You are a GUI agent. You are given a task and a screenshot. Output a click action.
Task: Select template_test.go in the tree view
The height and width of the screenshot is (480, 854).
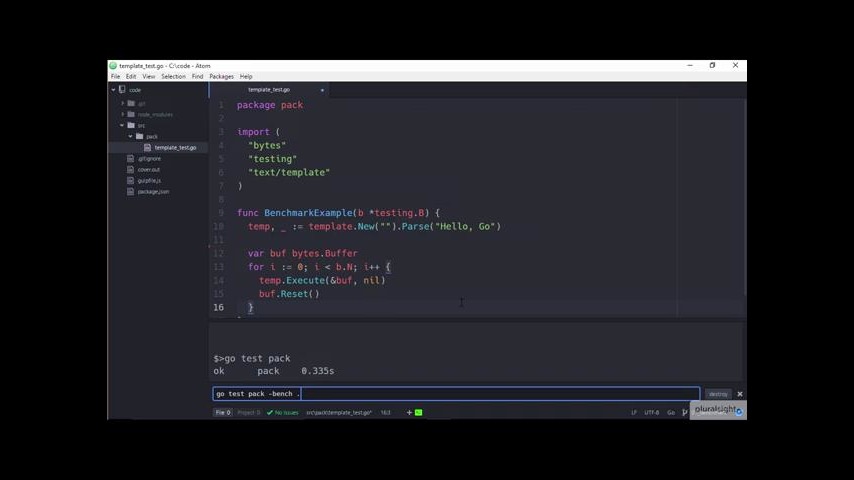175,148
